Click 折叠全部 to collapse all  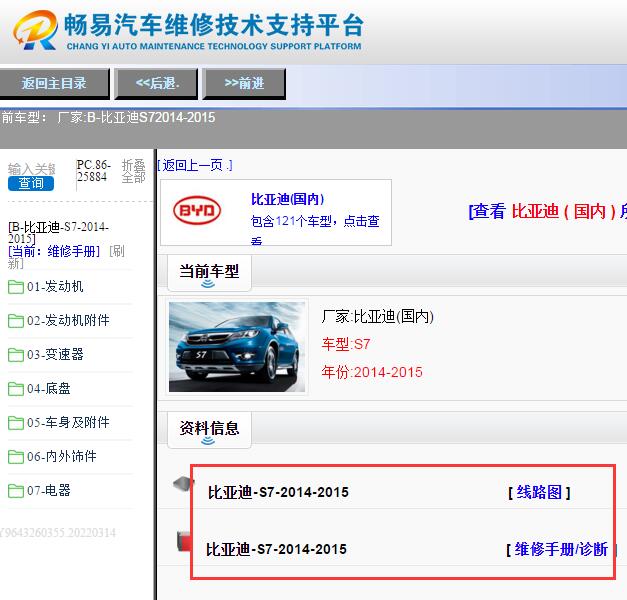pos(134,171)
